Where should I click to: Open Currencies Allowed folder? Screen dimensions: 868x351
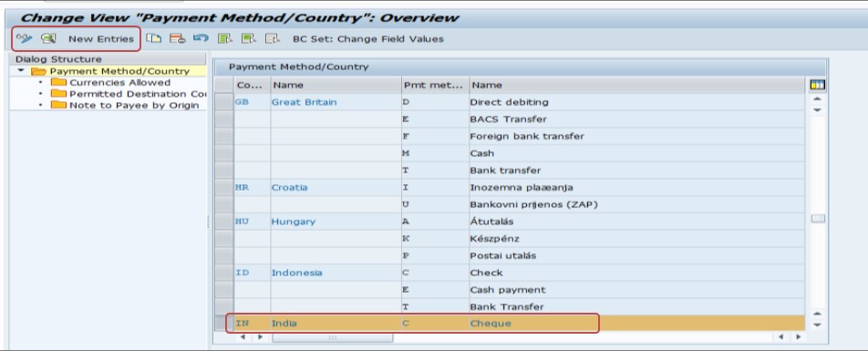119,82
